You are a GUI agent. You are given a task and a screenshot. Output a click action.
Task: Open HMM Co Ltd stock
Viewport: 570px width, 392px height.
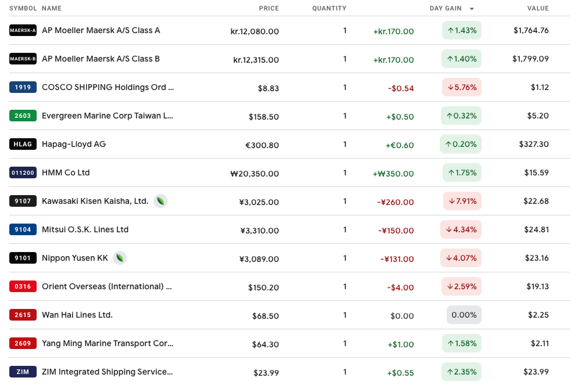click(x=66, y=172)
